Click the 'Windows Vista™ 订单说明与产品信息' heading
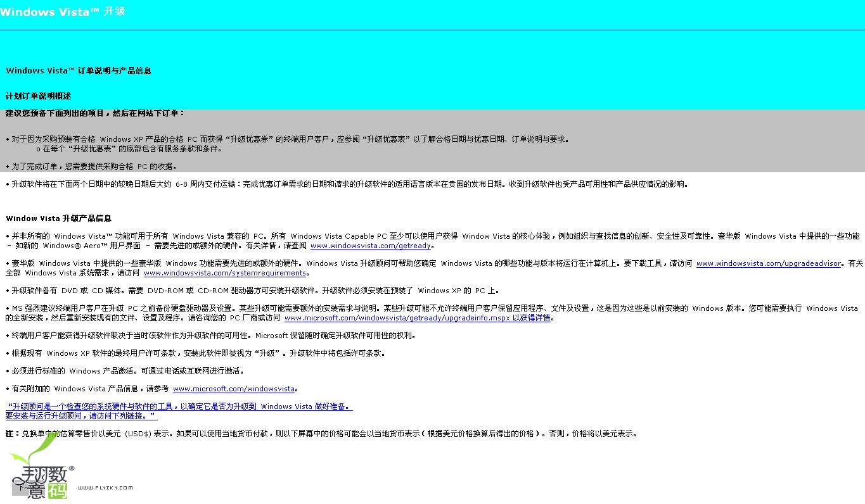 pos(79,71)
